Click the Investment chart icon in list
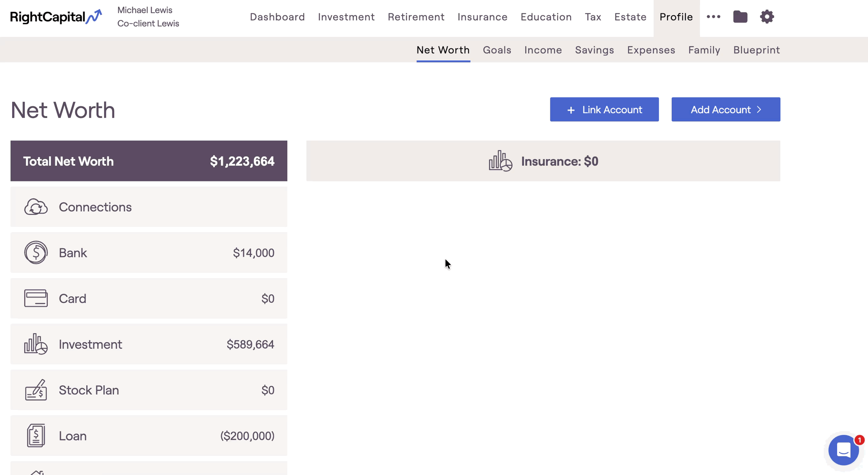Viewport: 868px width, 475px height. tap(36, 344)
